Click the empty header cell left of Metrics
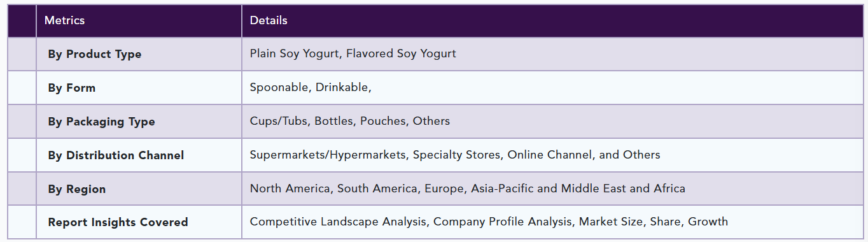The image size is (868, 242). tap(22, 20)
